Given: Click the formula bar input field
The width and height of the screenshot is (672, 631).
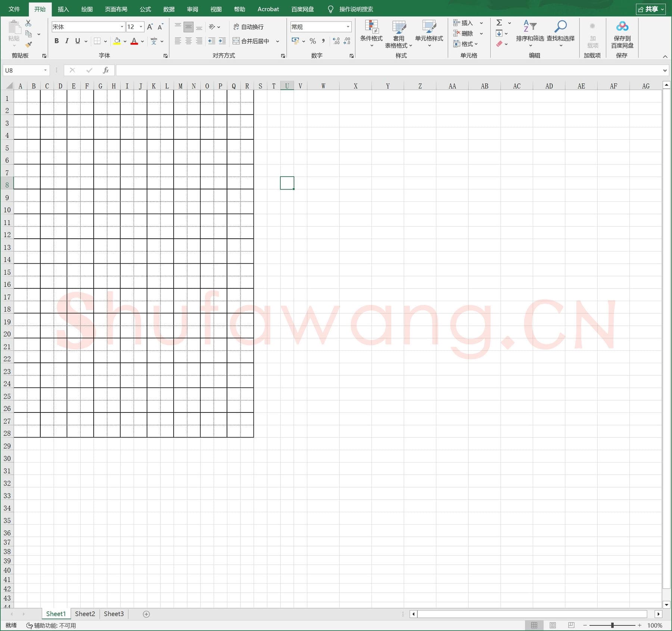Looking at the screenshot, I should [x=388, y=70].
